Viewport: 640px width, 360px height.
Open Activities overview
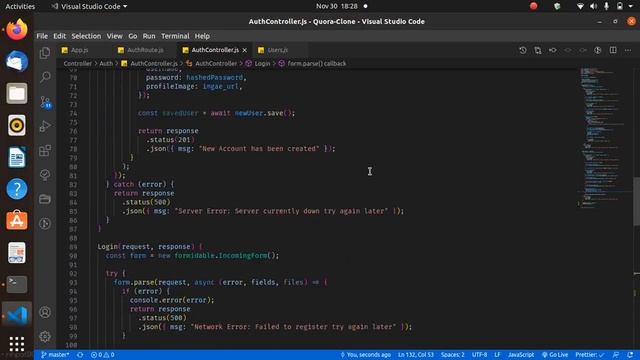pyautogui.click(x=20, y=6)
